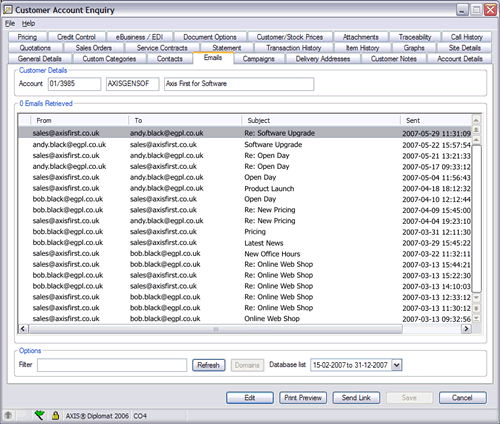Open the Help menu
500x424 pixels.
click(28, 23)
